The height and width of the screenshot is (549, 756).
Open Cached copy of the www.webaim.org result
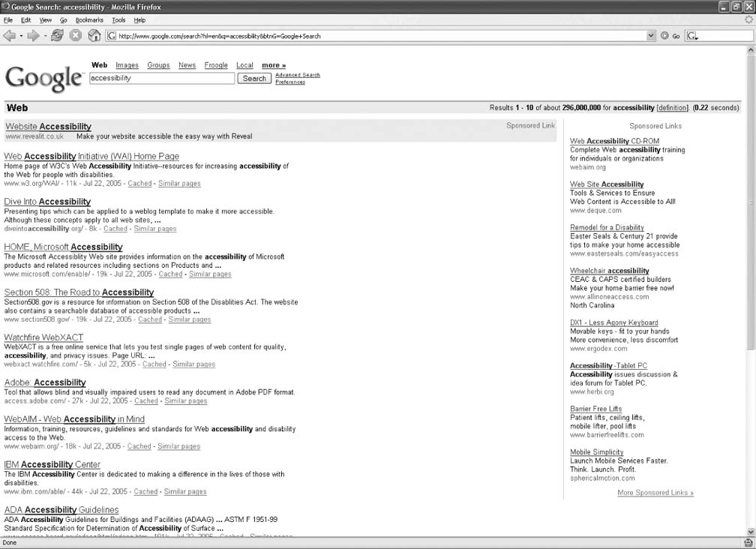(139, 446)
